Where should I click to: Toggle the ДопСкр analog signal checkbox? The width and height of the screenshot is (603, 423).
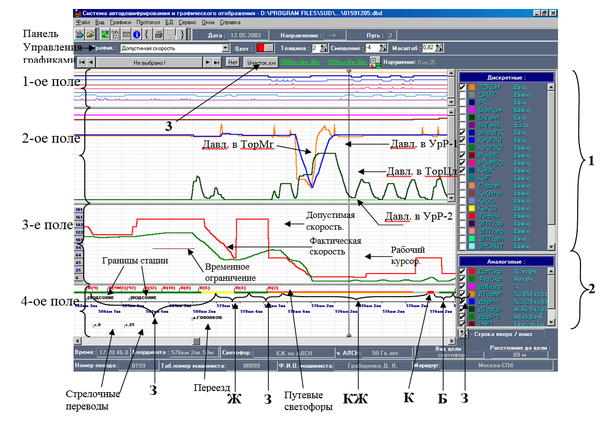[x=460, y=271]
